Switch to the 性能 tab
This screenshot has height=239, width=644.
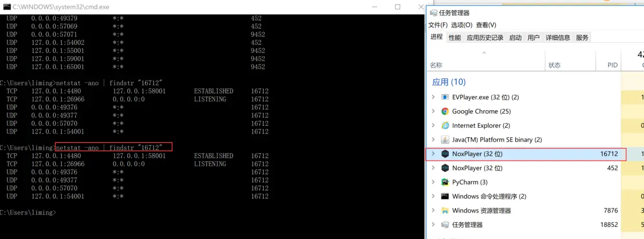pyautogui.click(x=455, y=37)
